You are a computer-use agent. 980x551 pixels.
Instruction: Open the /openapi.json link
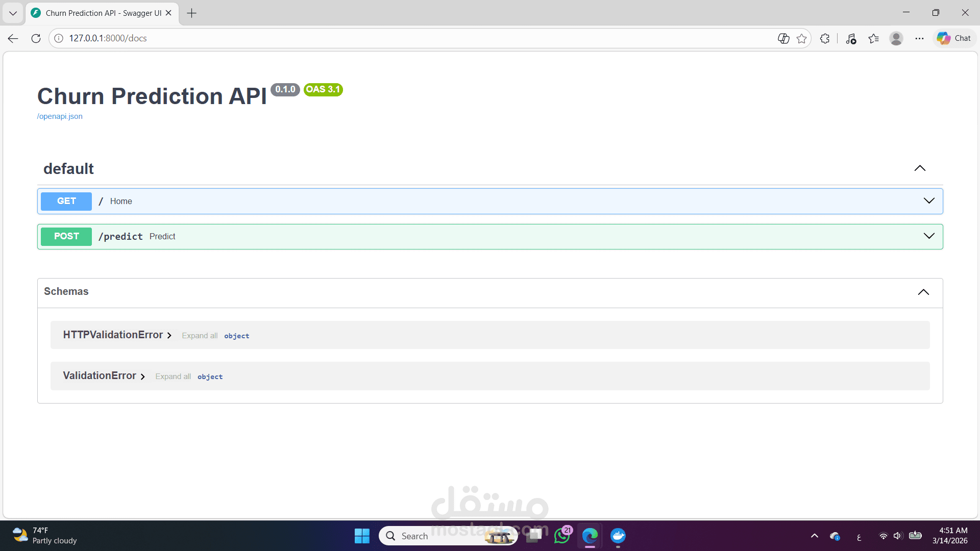(60, 116)
